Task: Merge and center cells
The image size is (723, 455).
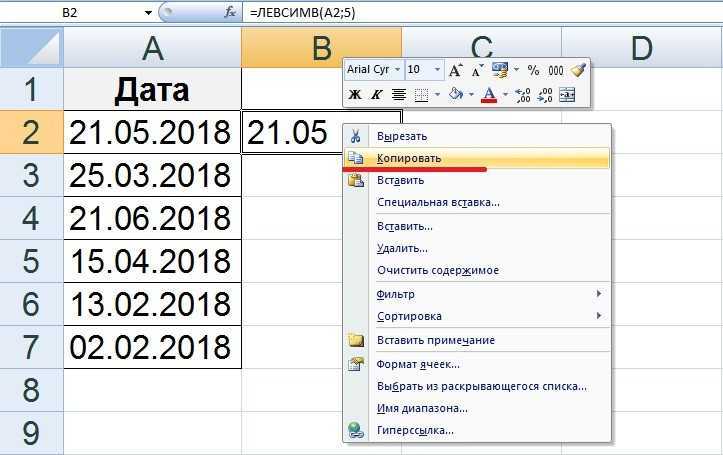Action: (567, 95)
